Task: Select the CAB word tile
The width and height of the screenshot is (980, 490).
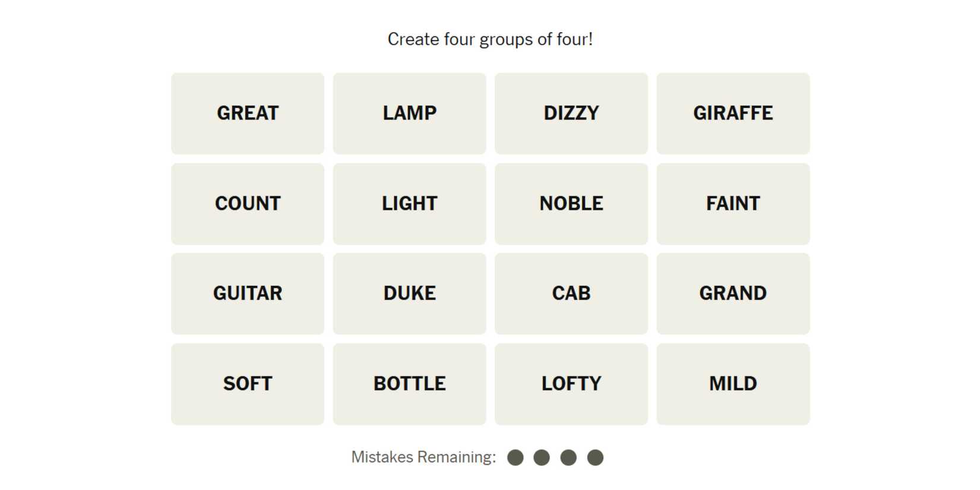Action: click(x=571, y=293)
